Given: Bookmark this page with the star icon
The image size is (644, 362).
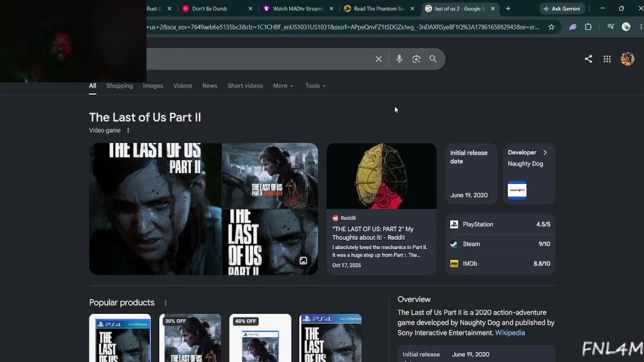Looking at the screenshot, I should coord(551,27).
